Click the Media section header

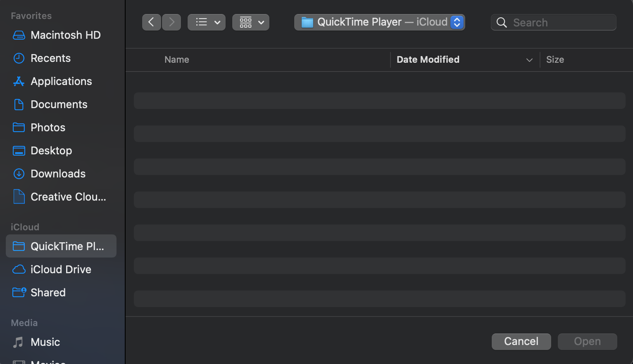coord(24,323)
